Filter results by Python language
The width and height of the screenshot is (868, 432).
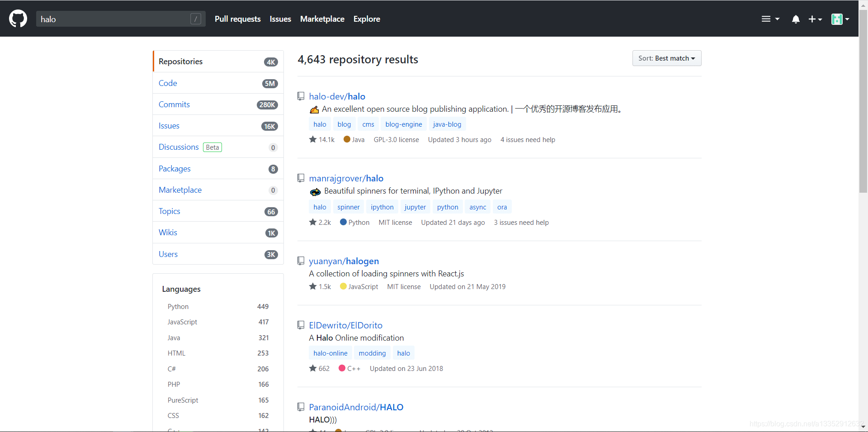218,307
